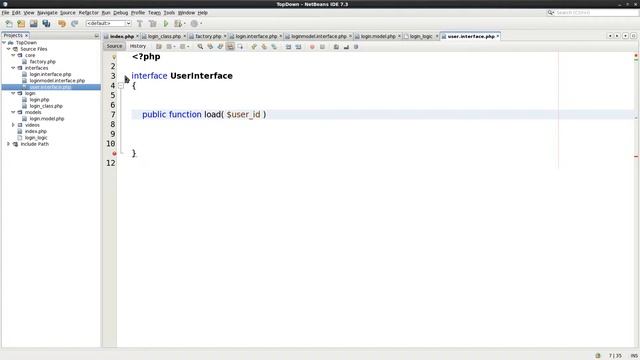Click the Toggle Bookmark editor icon
This screenshot has height=360, width=640.
[274, 47]
